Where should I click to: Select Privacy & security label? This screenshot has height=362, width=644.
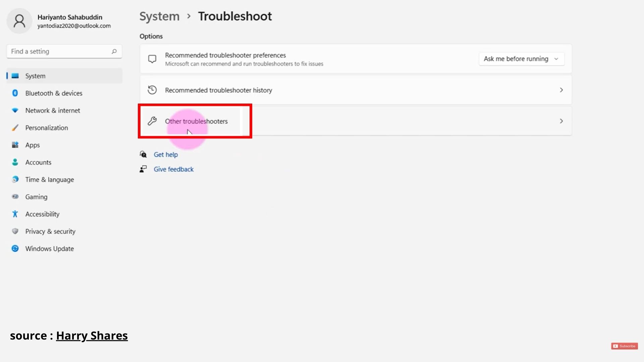pos(50,231)
